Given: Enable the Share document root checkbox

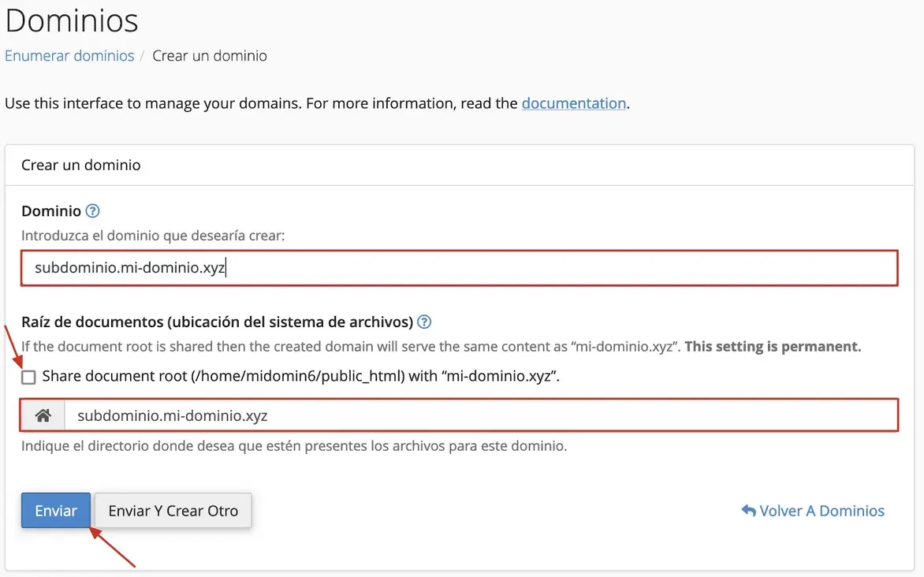Looking at the screenshot, I should [29, 378].
